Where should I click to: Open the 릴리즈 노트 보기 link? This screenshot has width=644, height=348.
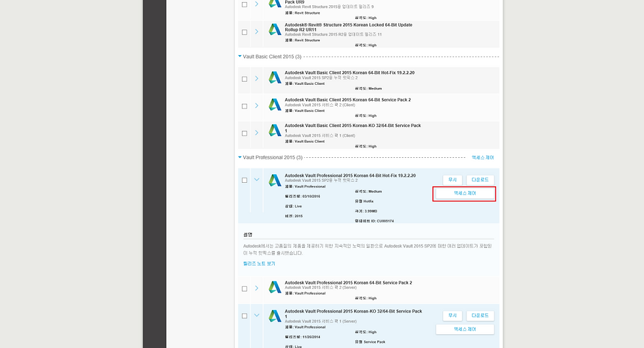[259, 264]
